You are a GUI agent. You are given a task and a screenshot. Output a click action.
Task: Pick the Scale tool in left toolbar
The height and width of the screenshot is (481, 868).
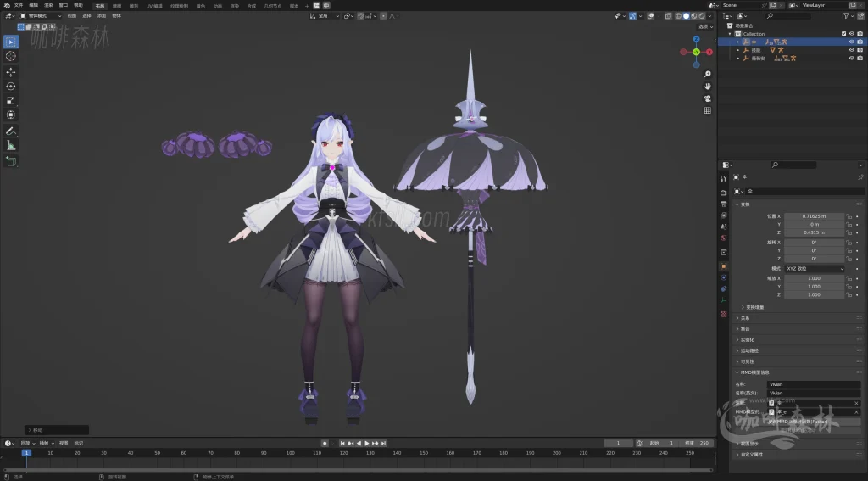point(10,101)
